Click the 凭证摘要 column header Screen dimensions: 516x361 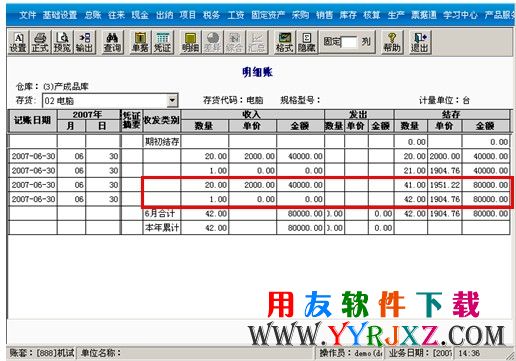point(132,120)
